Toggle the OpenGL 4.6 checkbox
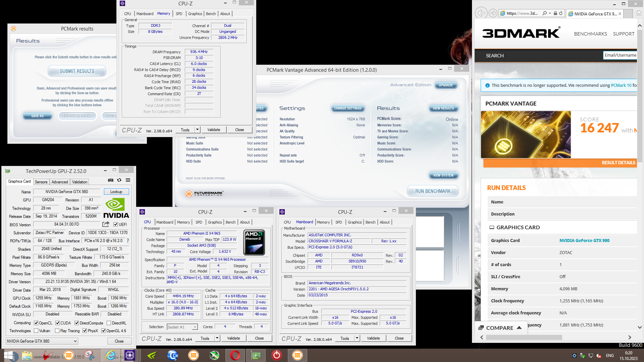This screenshot has height=362, width=644. (104, 331)
